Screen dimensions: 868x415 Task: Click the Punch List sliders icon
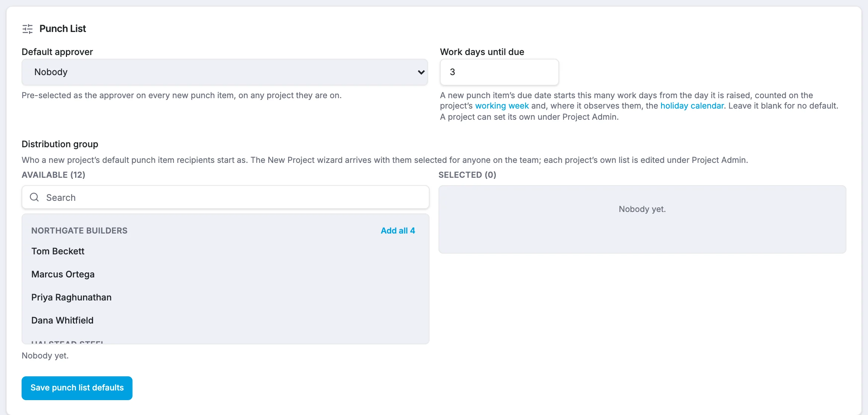[28, 29]
